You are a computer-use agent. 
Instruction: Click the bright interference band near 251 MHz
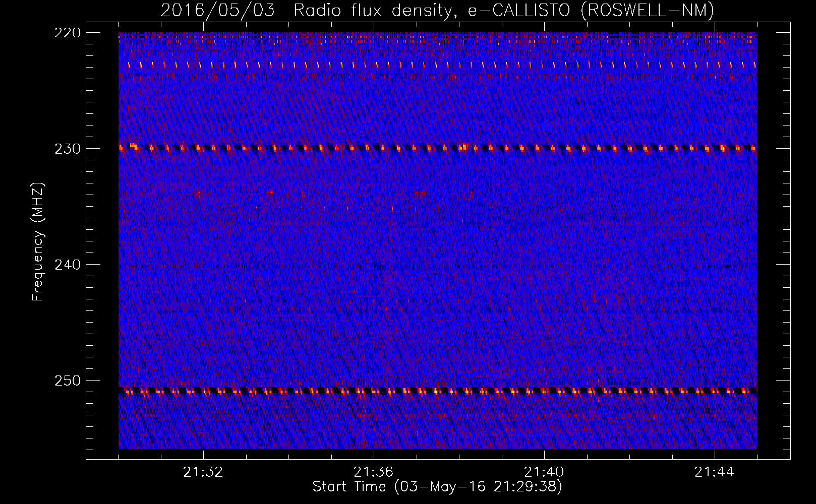pyautogui.click(x=438, y=391)
